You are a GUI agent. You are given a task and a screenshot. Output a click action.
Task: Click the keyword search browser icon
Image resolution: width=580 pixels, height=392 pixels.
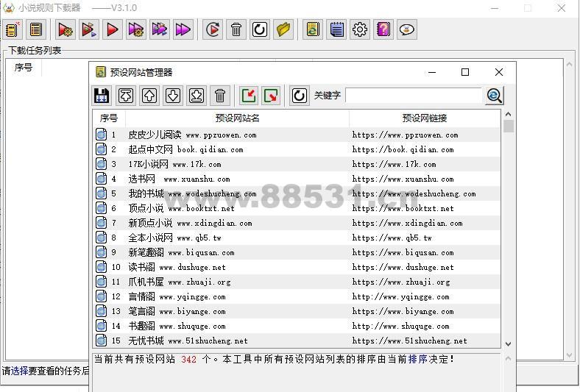point(494,96)
